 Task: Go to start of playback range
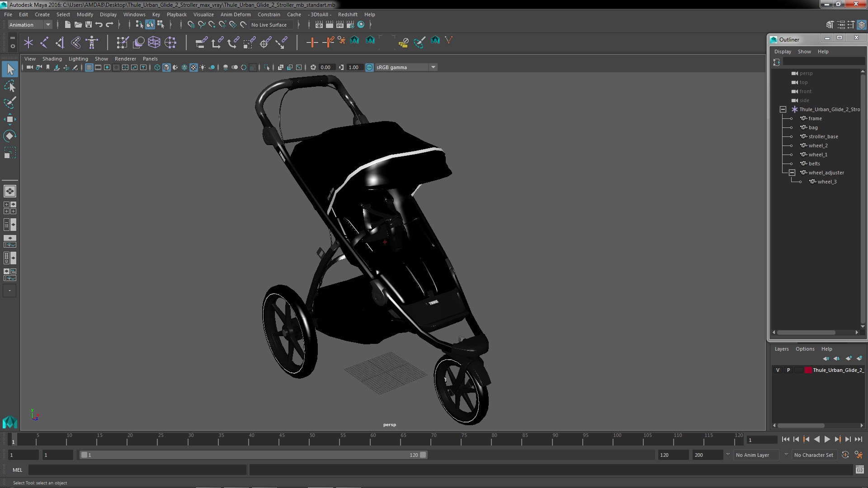coord(785,439)
